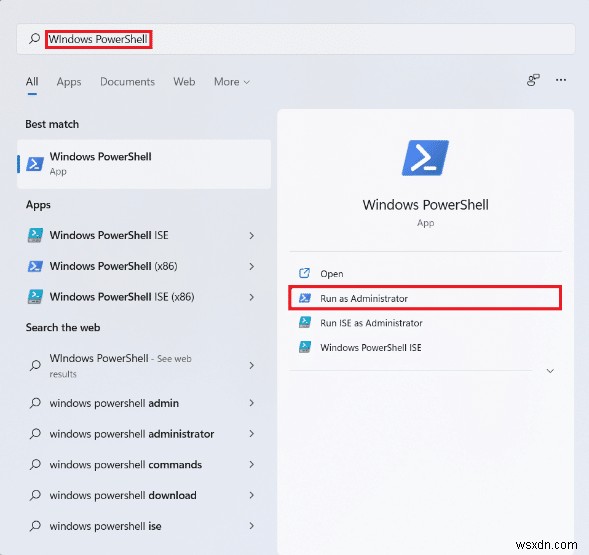Image resolution: width=589 pixels, height=555 pixels.
Task: Expand Windows PowerShell ISE (x86) chevron
Action: pos(251,297)
